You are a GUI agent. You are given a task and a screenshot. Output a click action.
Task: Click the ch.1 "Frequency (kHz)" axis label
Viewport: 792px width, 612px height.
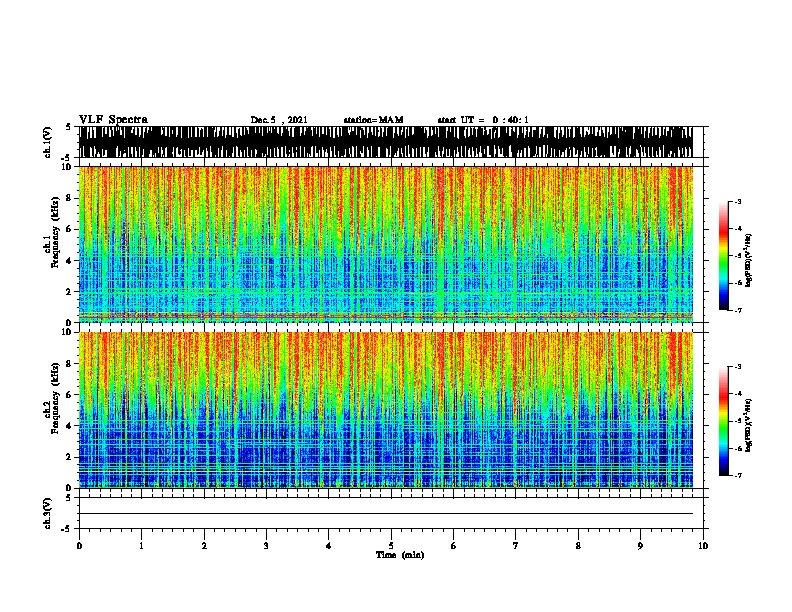tap(55, 233)
